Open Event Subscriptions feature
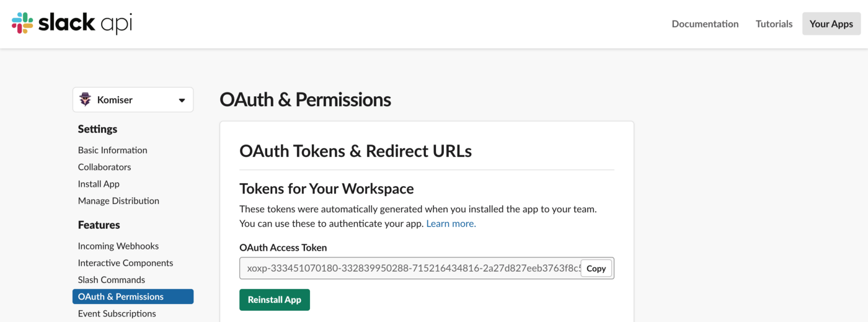This screenshot has height=322, width=868. (x=117, y=313)
